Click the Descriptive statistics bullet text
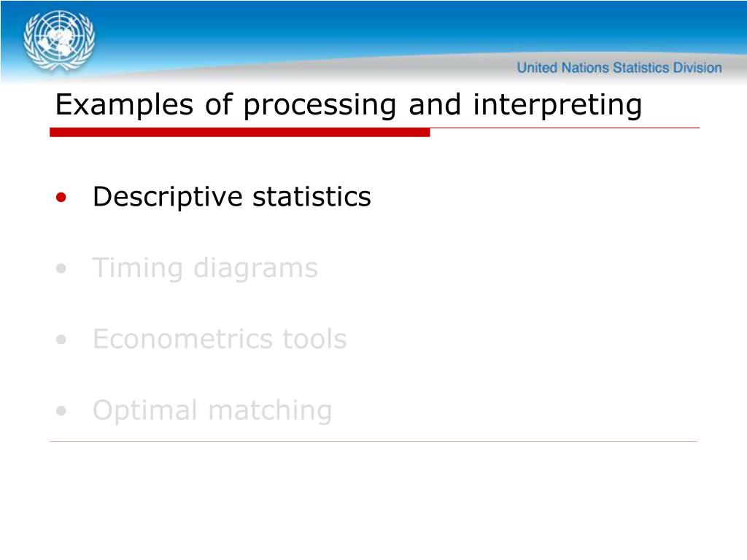 point(231,197)
